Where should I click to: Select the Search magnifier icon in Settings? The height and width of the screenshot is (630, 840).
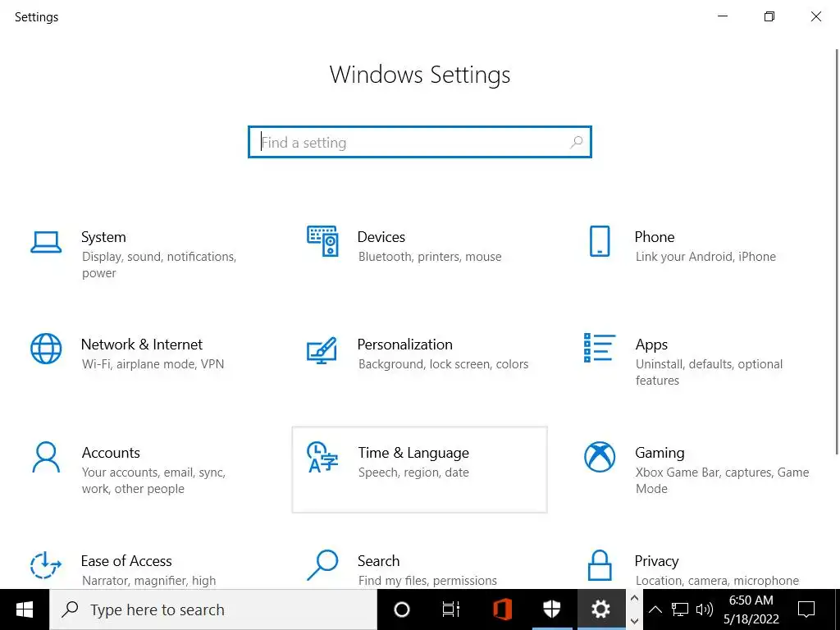point(322,565)
